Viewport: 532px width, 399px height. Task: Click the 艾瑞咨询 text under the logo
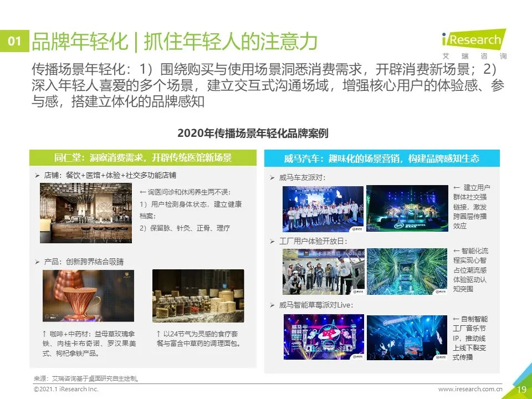[475, 56]
